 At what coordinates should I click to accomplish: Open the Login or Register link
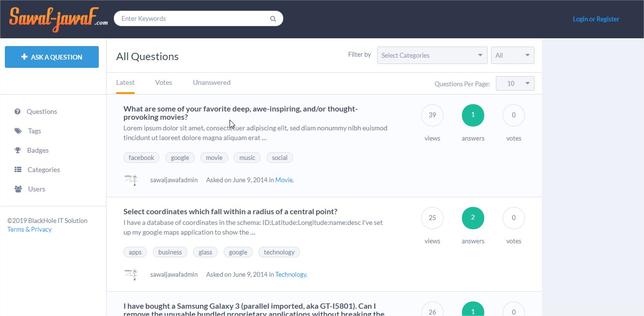pyautogui.click(x=596, y=19)
